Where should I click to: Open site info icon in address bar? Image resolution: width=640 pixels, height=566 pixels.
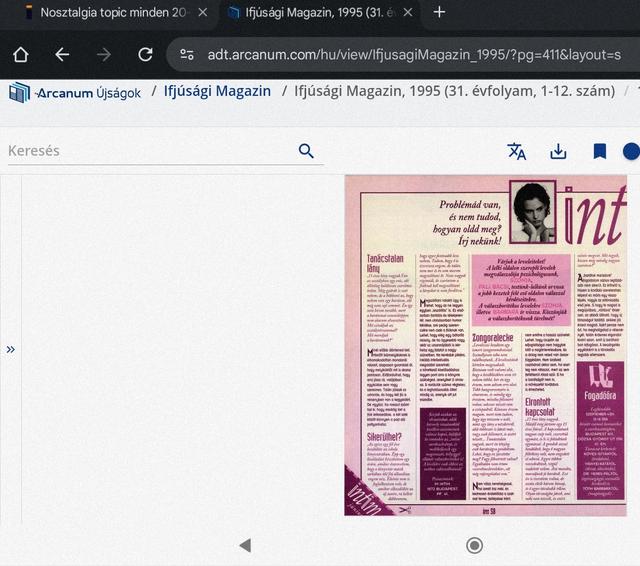[x=186, y=54]
